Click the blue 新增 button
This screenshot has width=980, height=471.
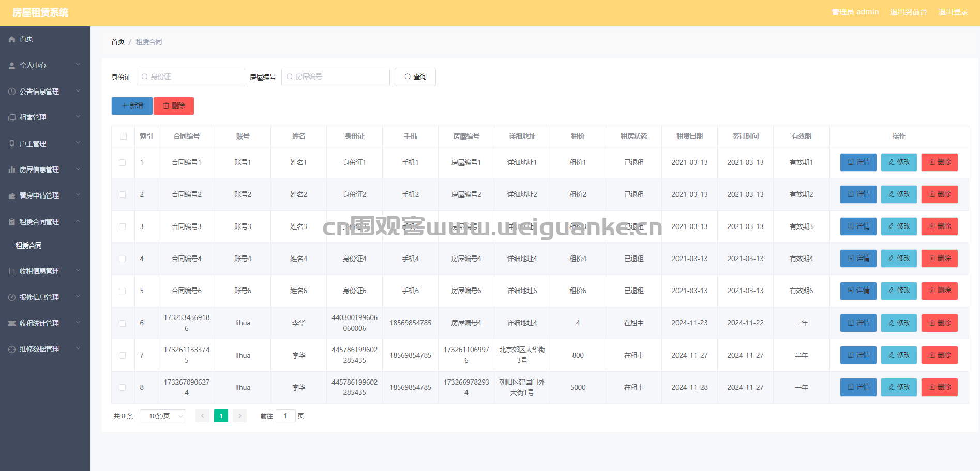pos(132,105)
